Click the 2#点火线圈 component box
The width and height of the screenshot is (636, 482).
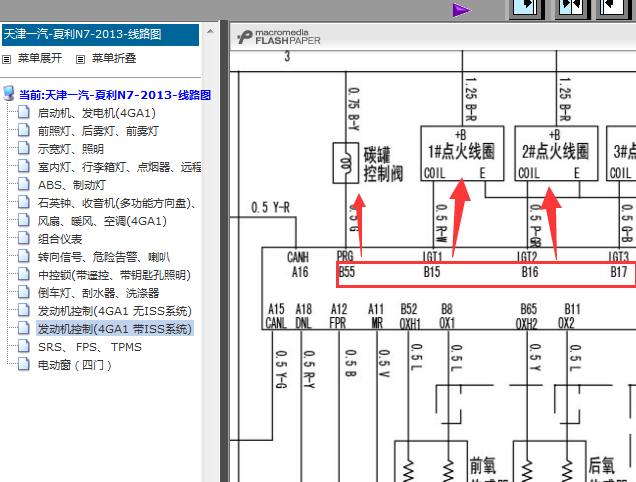click(x=556, y=153)
